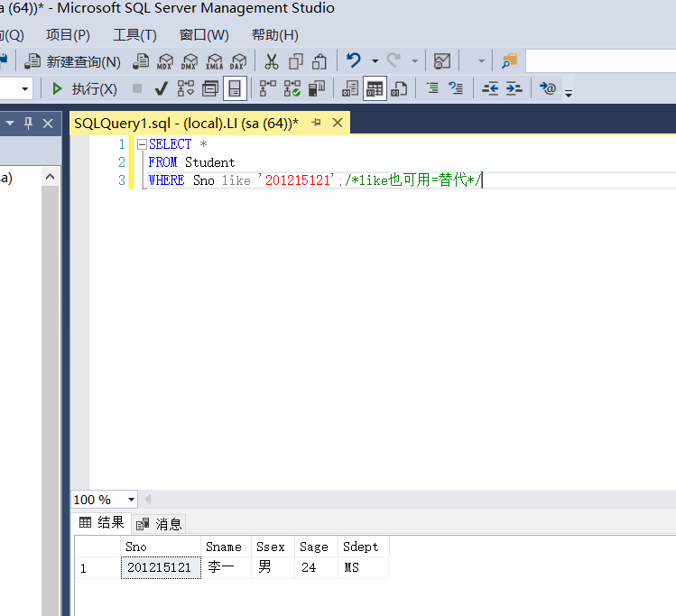Open a new DMX query
The width and height of the screenshot is (676, 616).
coord(190,61)
